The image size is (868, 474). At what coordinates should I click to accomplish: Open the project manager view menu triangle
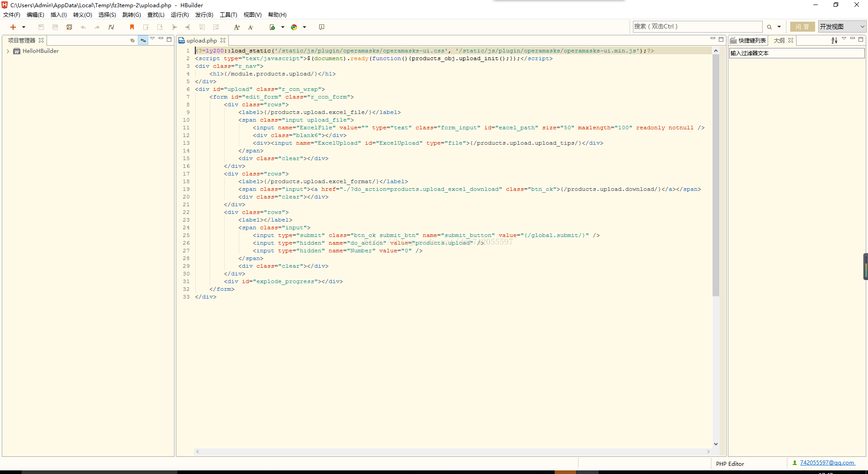152,38
